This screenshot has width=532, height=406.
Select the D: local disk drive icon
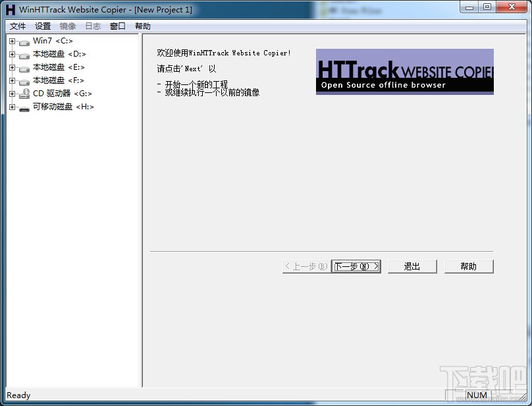tap(24, 56)
